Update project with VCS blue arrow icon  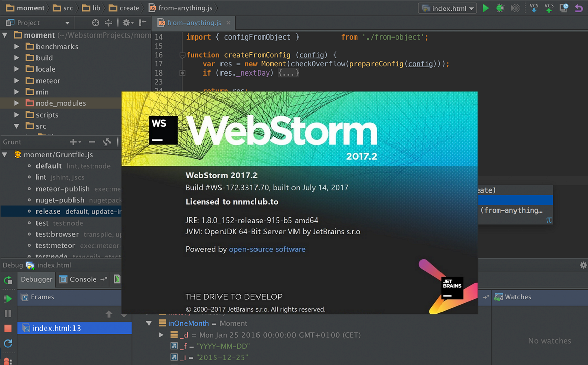pyautogui.click(x=534, y=8)
